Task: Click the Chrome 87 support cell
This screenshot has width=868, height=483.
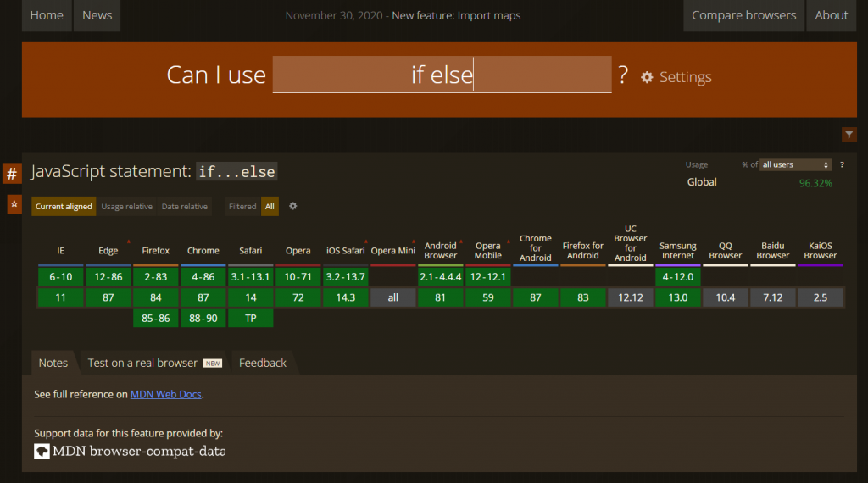Action: (203, 297)
